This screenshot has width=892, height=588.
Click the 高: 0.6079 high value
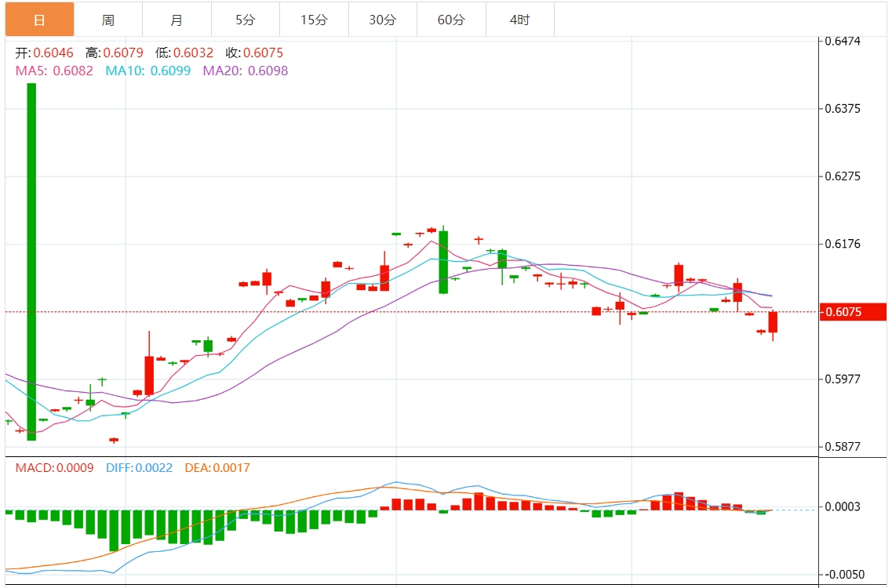(115, 53)
